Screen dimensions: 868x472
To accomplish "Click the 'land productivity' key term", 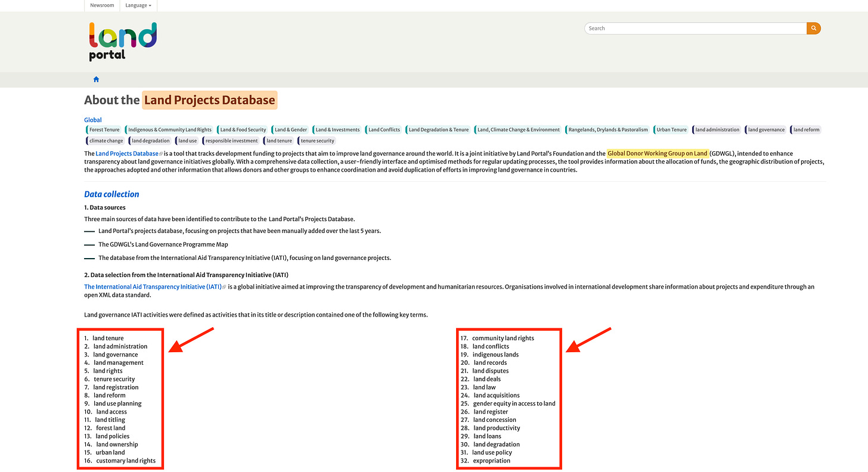I will click(497, 428).
